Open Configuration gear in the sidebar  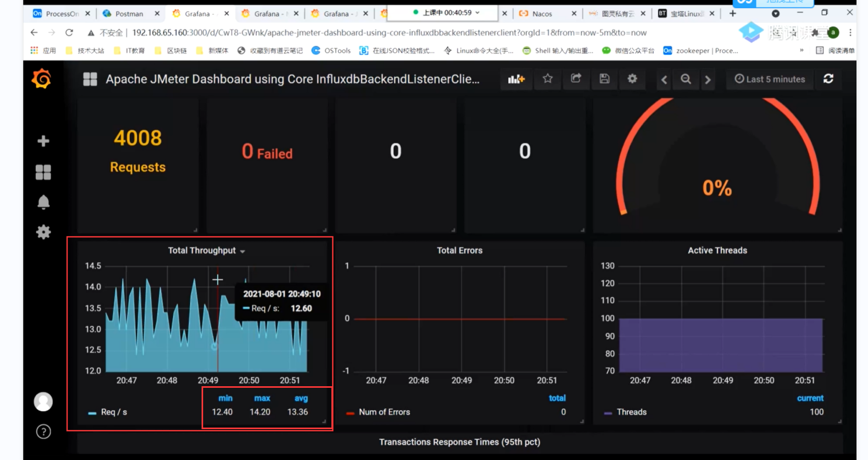(x=43, y=232)
